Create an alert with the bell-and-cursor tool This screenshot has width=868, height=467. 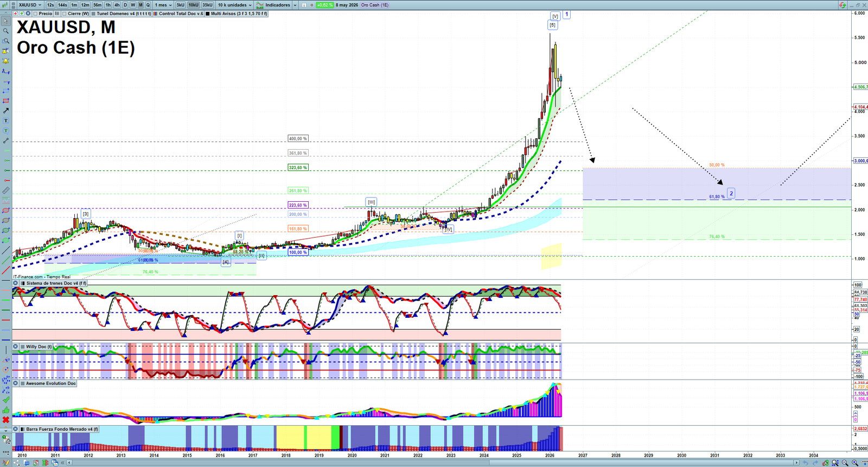(x=6, y=51)
